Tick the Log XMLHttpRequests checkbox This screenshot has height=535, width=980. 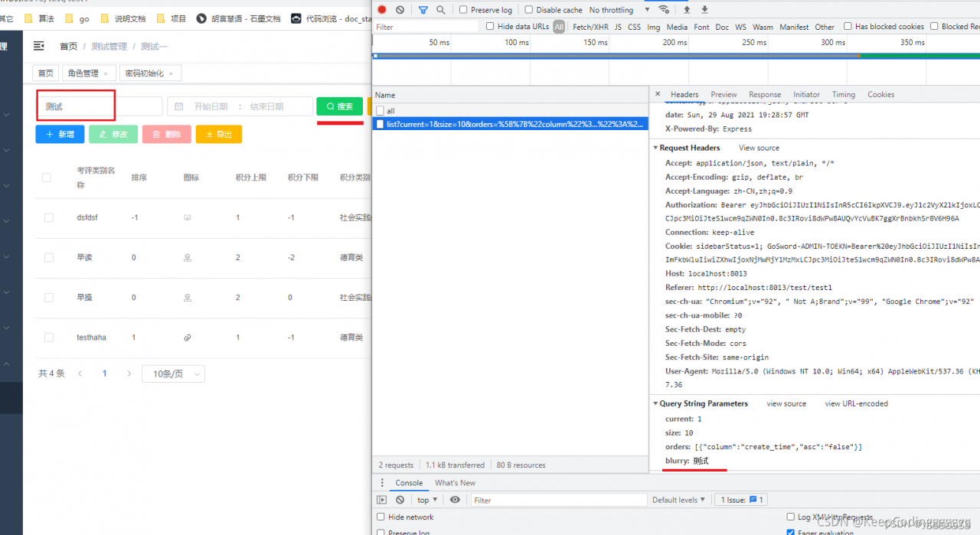[x=791, y=517]
